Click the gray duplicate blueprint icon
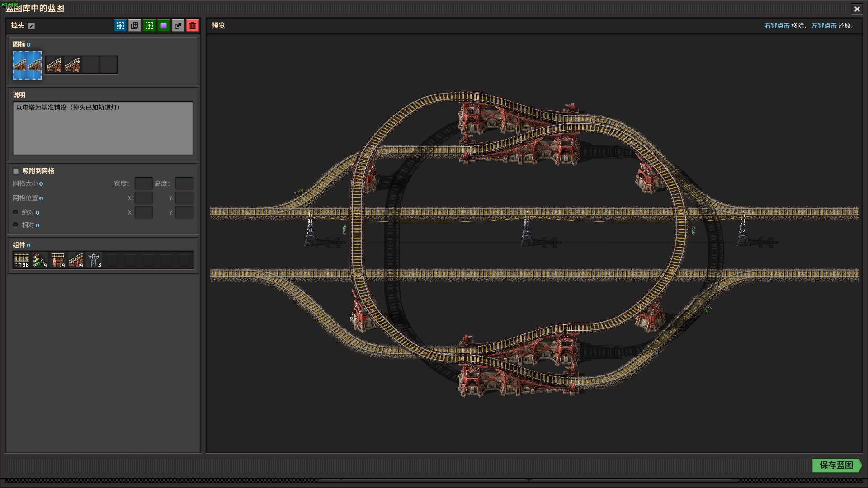868x488 pixels. pos(135,26)
